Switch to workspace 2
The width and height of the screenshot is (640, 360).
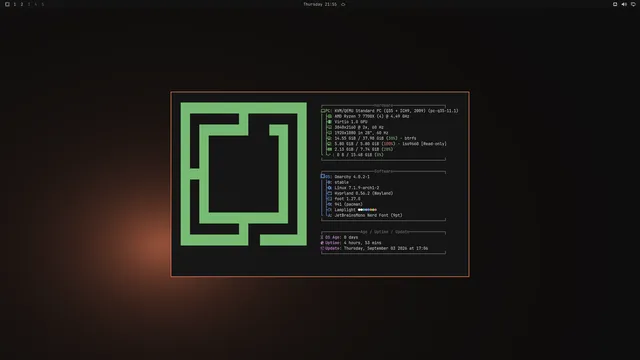click(x=22, y=4)
